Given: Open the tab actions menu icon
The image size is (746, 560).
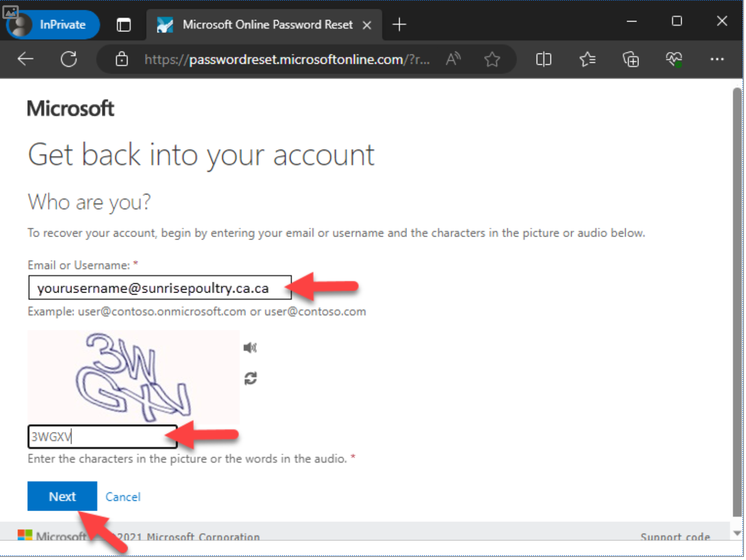Looking at the screenshot, I should [x=123, y=25].
